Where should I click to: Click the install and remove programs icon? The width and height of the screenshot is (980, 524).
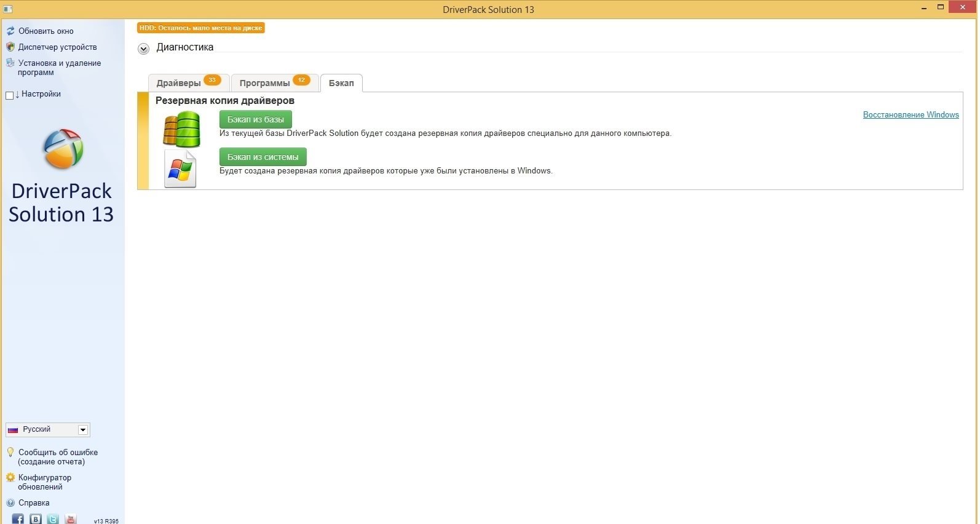pyautogui.click(x=10, y=63)
